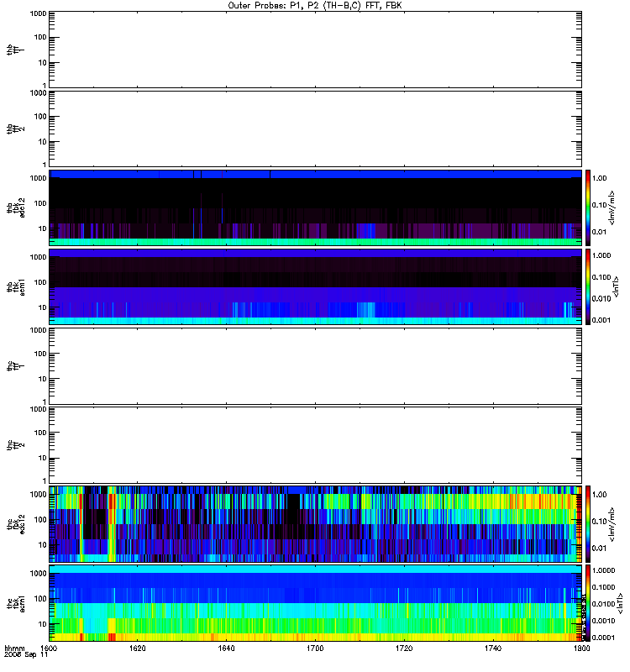Click the 1740 time axis label
This screenshot has width=630, height=672.
(493, 648)
